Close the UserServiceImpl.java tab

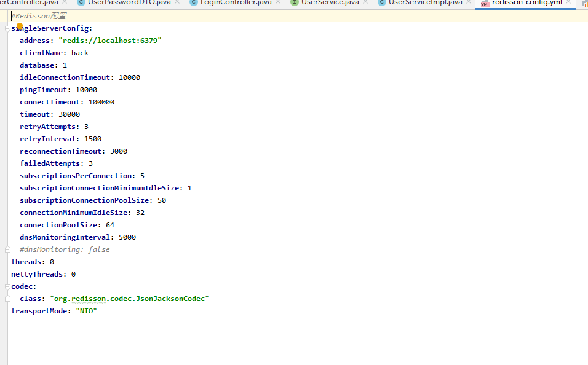click(x=469, y=2)
